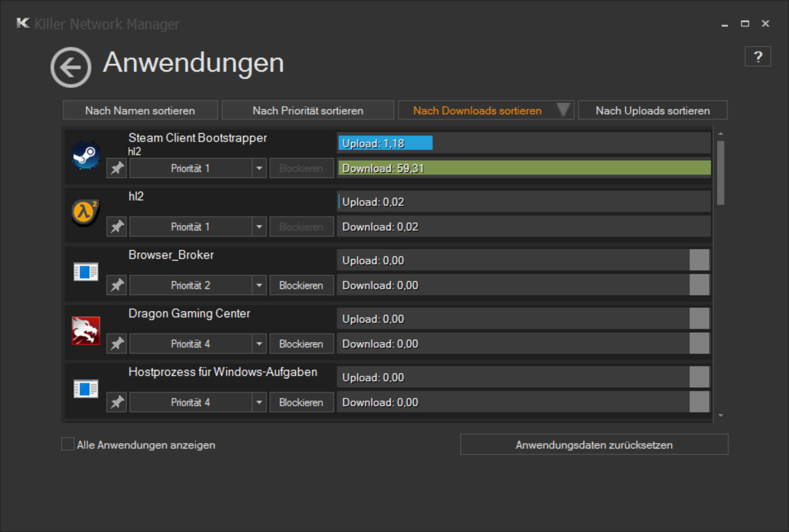Minimize the Killer Network Manager window
Image resolution: width=789 pixels, height=532 pixels.
(725, 24)
